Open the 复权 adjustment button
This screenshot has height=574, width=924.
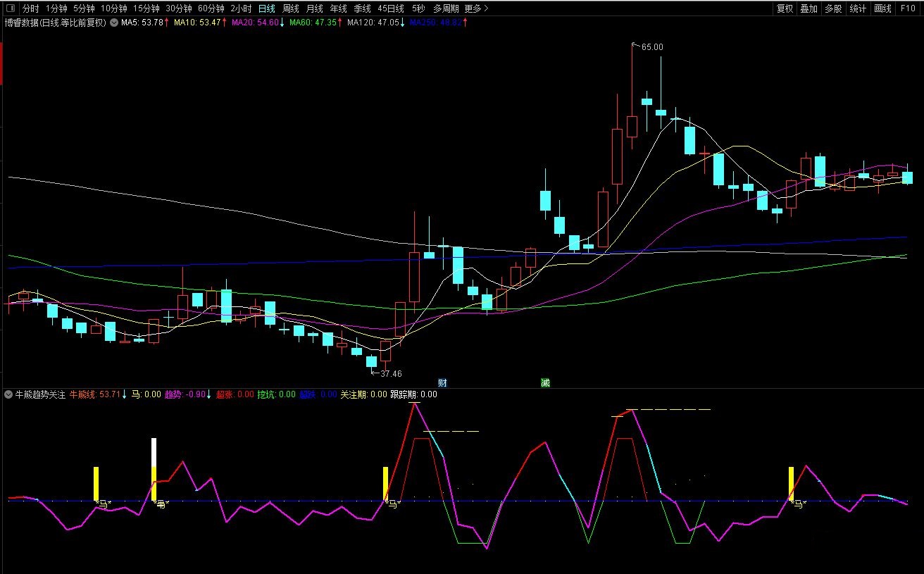pyautogui.click(x=785, y=8)
